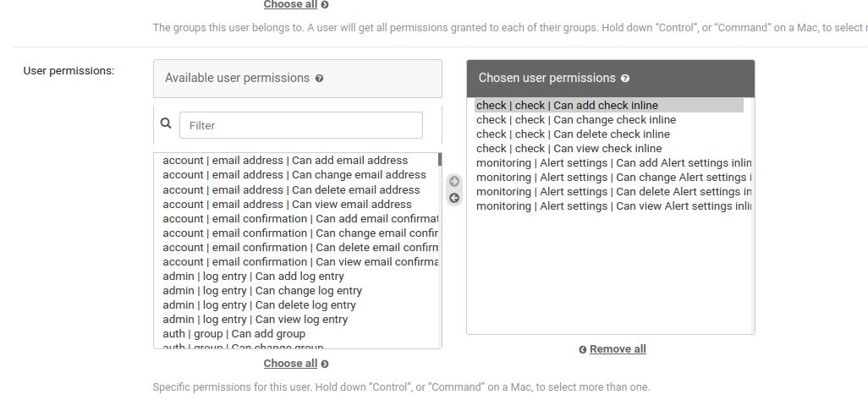This screenshot has width=868, height=400.
Task: Select 'Can add email address' permission
Action: click(285, 161)
